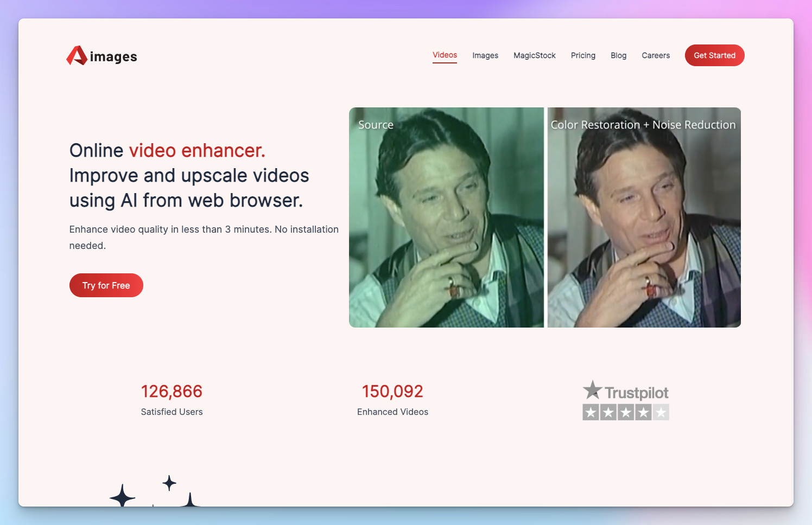The height and width of the screenshot is (525, 812).
Task: Click the 'images' logo text
Action: [113, 57]
